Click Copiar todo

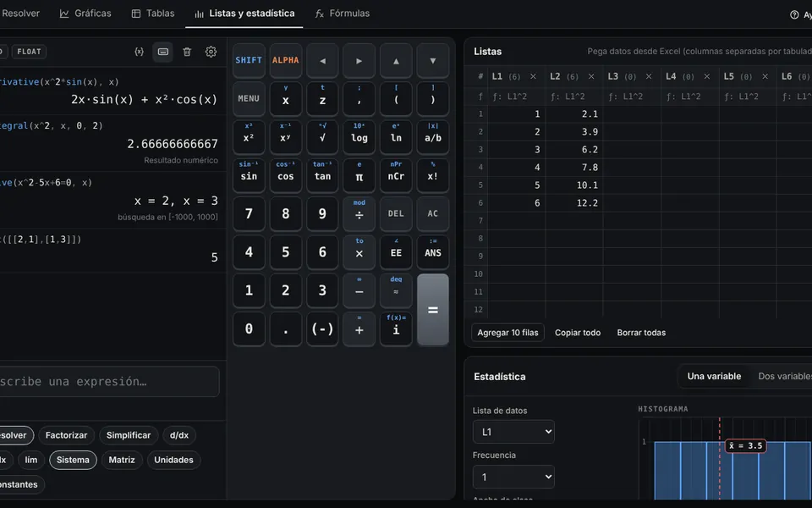coord(578,333)
